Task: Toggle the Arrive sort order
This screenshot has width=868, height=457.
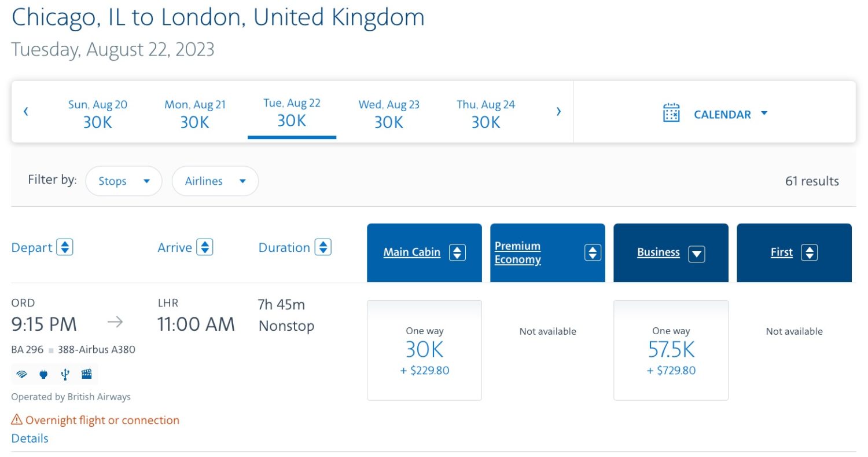Action: pos(205,247)
